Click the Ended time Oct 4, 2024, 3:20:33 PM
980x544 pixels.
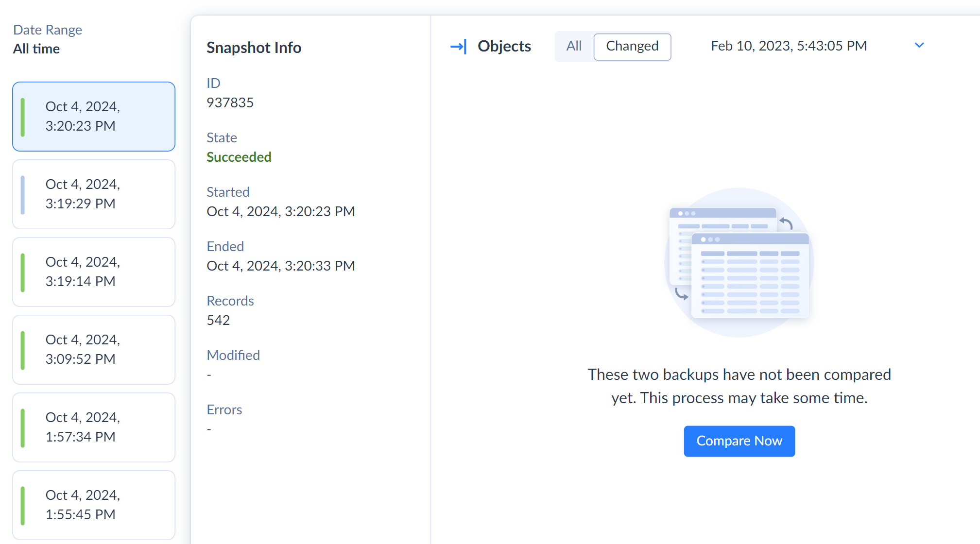pos(281,266)
